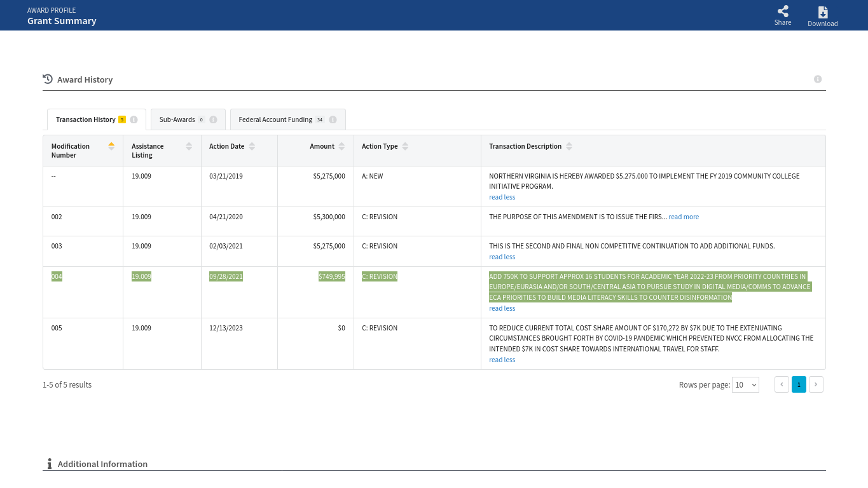Sort by Transaction Description column
This screenshot has height=488, width=868.
569,146
